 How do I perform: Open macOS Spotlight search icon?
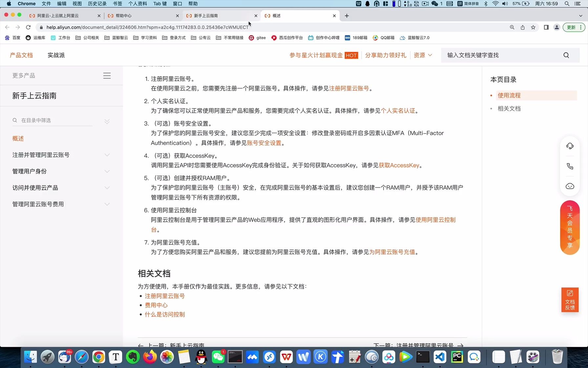pyautogui.click(x=567, y=4)
